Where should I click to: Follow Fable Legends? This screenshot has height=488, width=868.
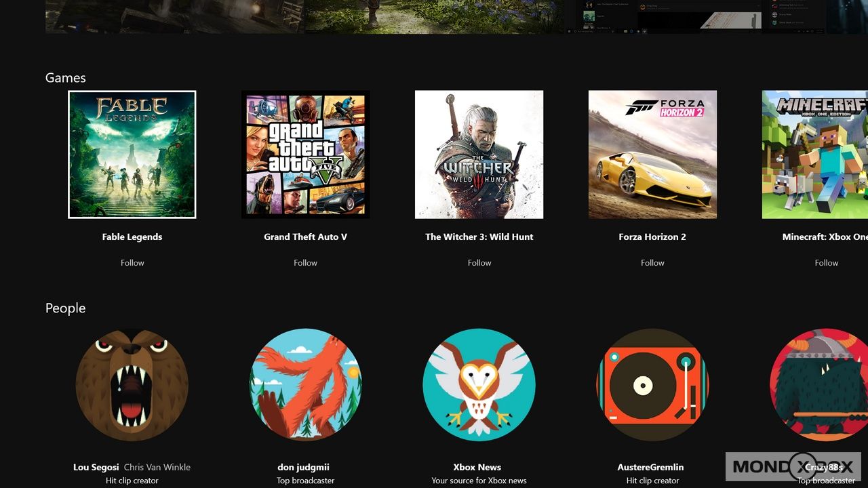tap(132, 263)
